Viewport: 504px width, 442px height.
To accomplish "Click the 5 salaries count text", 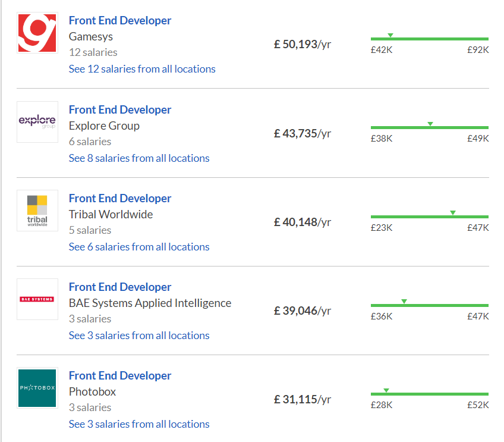I will click(x=90, y=230).
